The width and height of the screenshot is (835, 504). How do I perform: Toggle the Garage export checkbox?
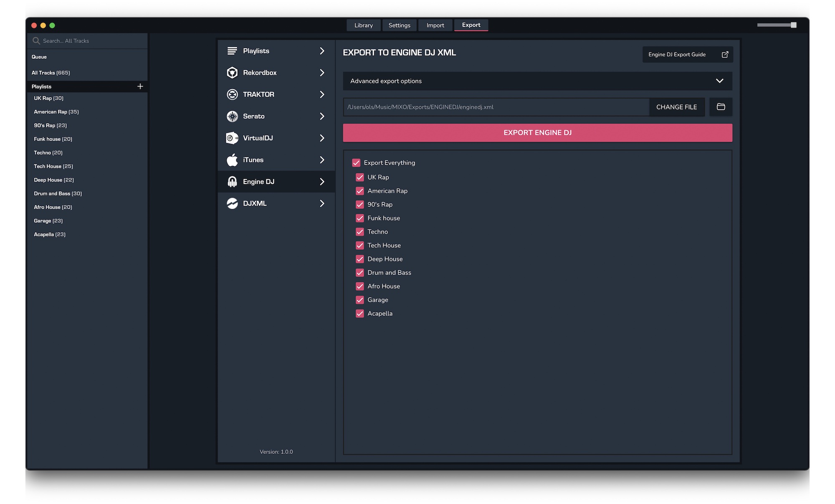360,300
